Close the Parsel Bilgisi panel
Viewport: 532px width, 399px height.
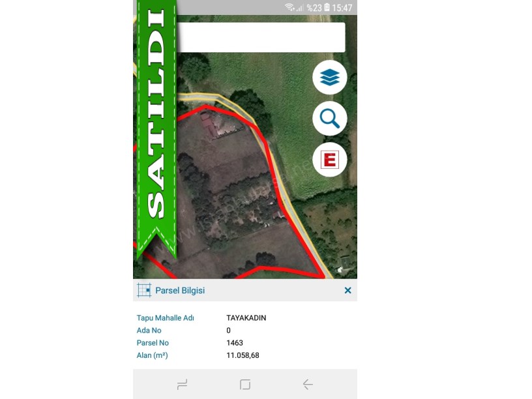347,290
